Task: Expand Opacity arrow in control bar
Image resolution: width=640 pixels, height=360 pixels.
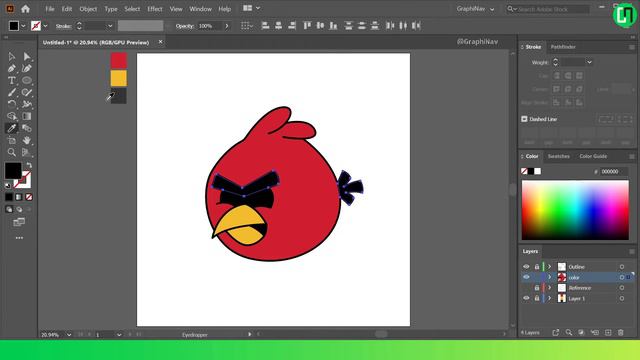Action: [x=227, y=26]
